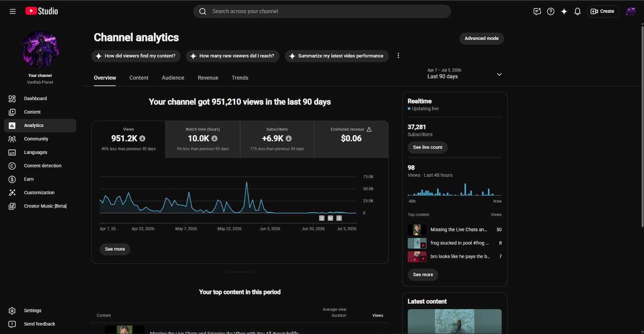Select the Watch time (hours) metric card
This screenshot has height=334, width=644.
click(x=203, y=139)
